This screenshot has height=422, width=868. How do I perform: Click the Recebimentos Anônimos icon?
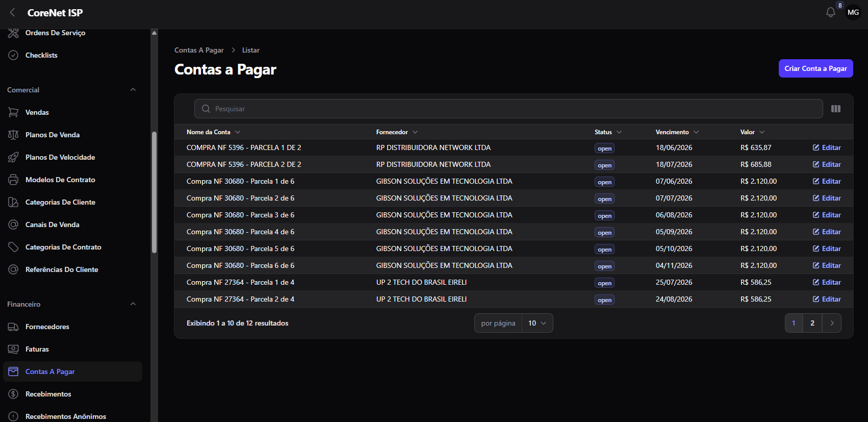click(x=13, y=416)
